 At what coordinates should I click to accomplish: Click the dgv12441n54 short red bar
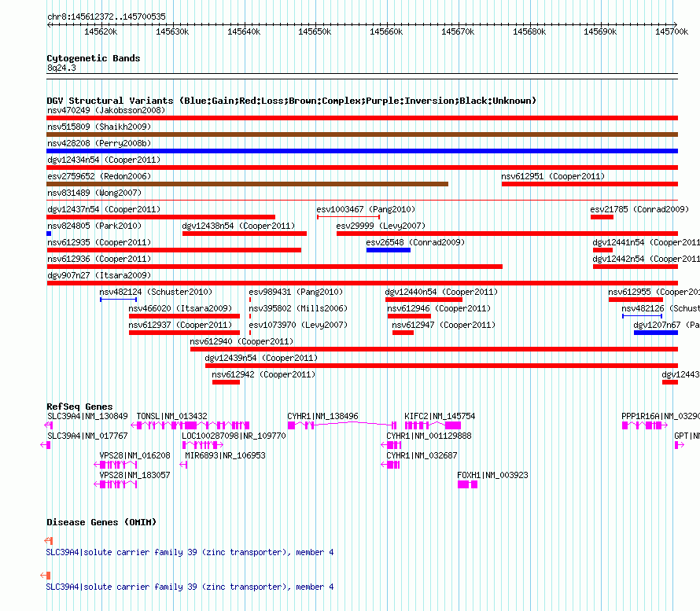click(x=602, y=250)
